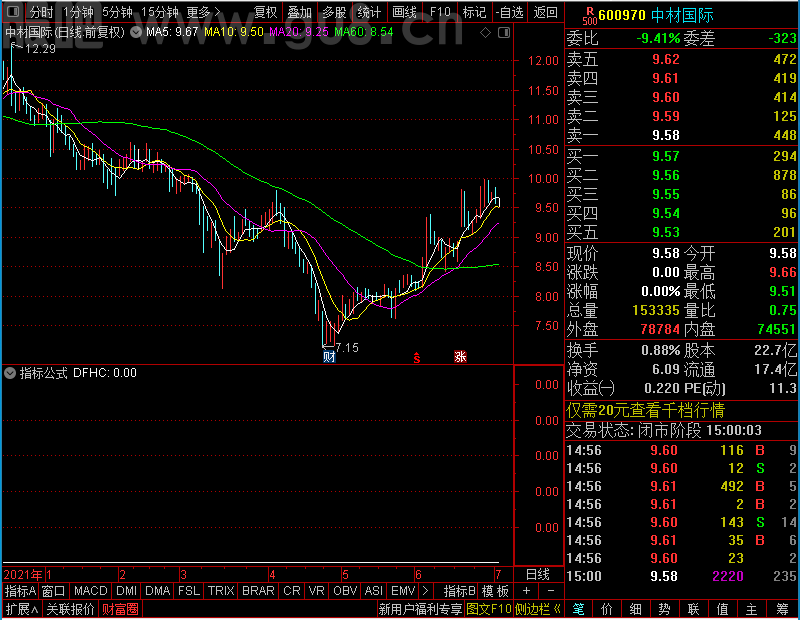Click the 新用户福利专享 promotion link
800x620 pixels.
(420, 609)
